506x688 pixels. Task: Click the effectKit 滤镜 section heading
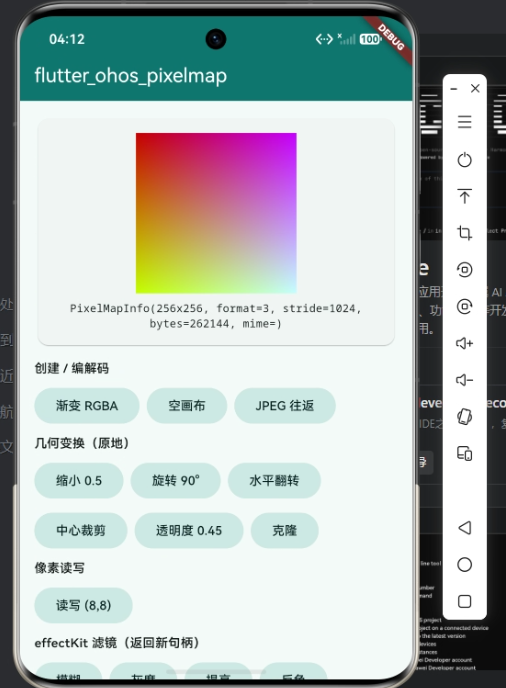point(117,643)
